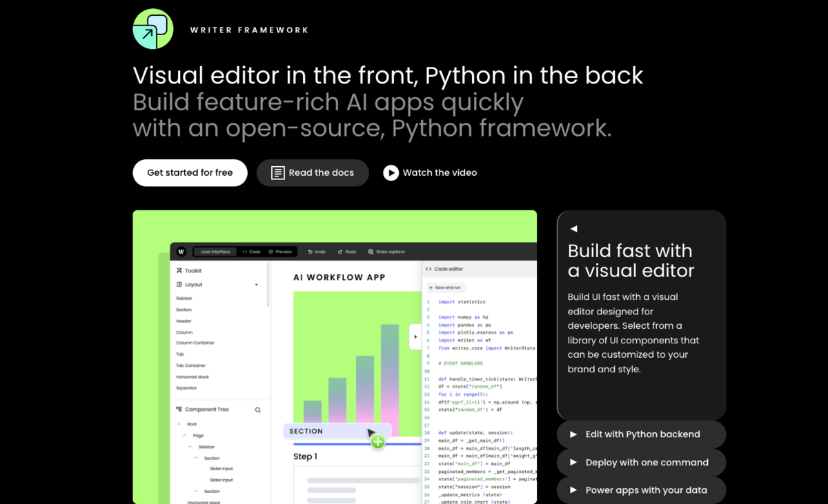Click the Save and run button
The height and width of the screenshot is (504, 828).
(x=446, y=288)
